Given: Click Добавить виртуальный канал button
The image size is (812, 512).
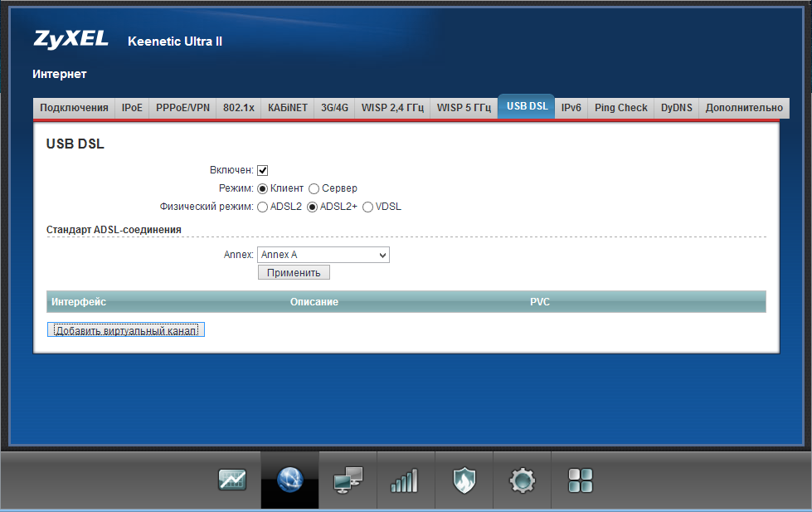Looking at the screenshot, I should (125, 330).
